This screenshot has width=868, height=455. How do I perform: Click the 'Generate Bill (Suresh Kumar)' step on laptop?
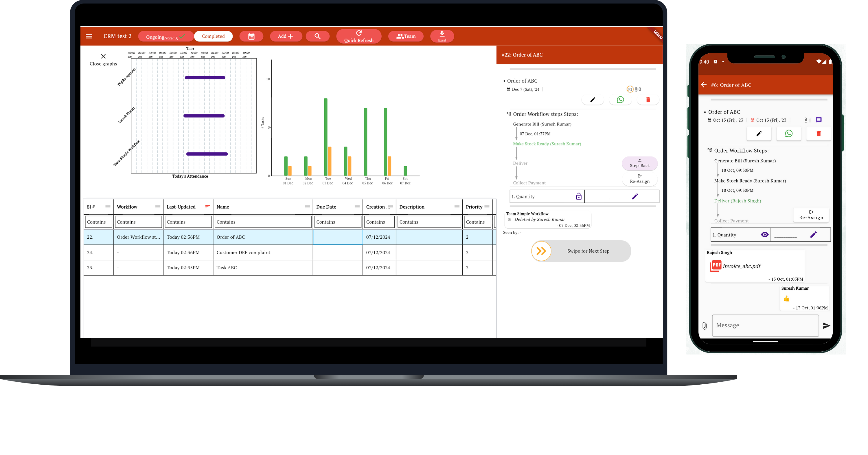pyautogui.click(x=542, y=124)
